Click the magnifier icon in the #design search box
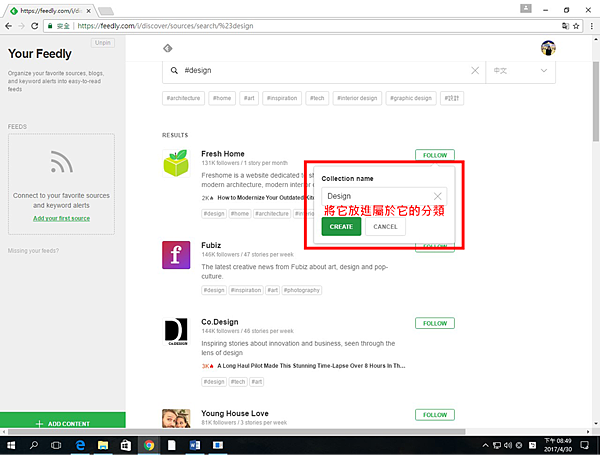This screenshot has height=458, width=600. pyautogui.click(x=174, y=70)
